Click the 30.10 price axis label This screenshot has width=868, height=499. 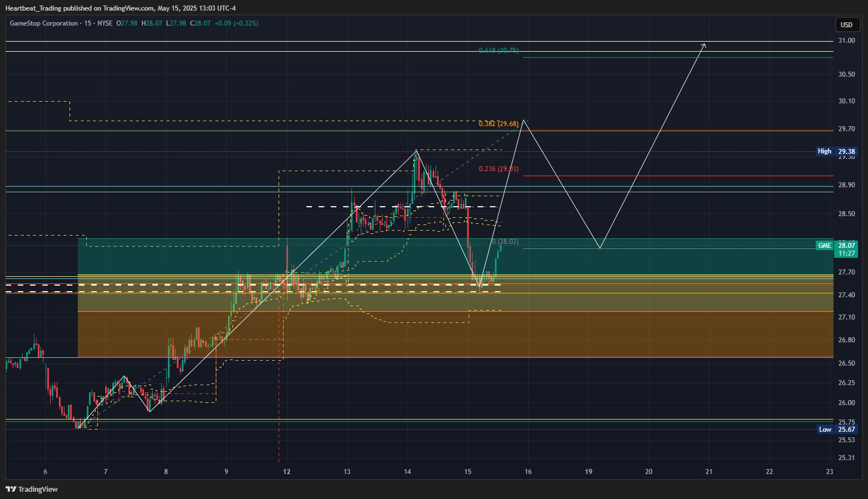click(x=846, y=101)
